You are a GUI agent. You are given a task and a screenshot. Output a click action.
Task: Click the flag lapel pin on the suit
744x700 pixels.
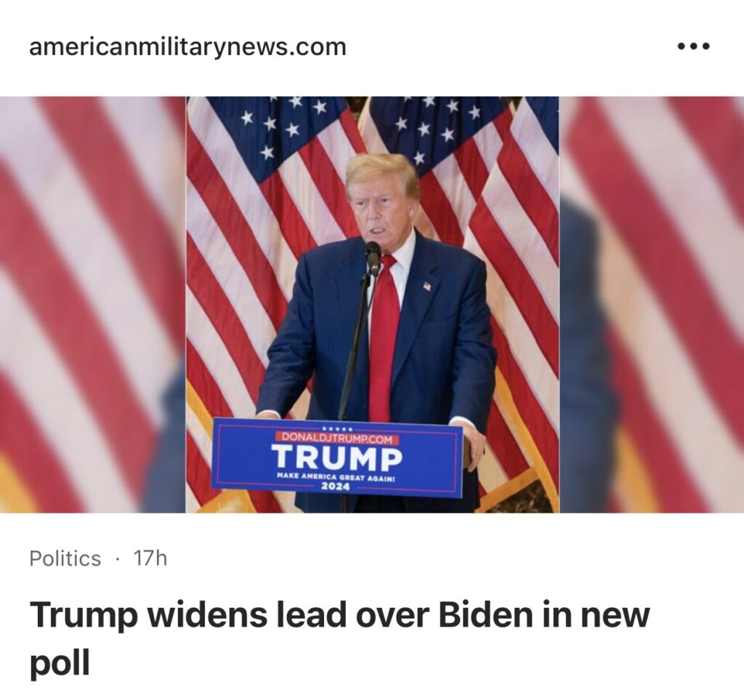point(428,286)
